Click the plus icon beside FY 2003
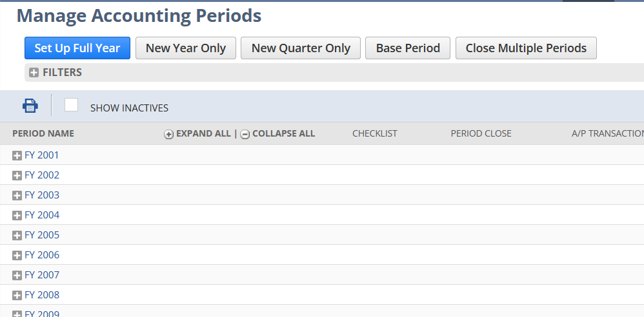644x317 pixels. [17, 195]
